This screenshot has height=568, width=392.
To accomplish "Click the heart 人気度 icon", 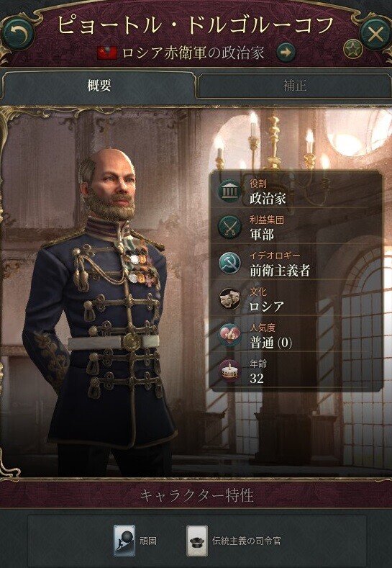I will (x=229, y=335).
